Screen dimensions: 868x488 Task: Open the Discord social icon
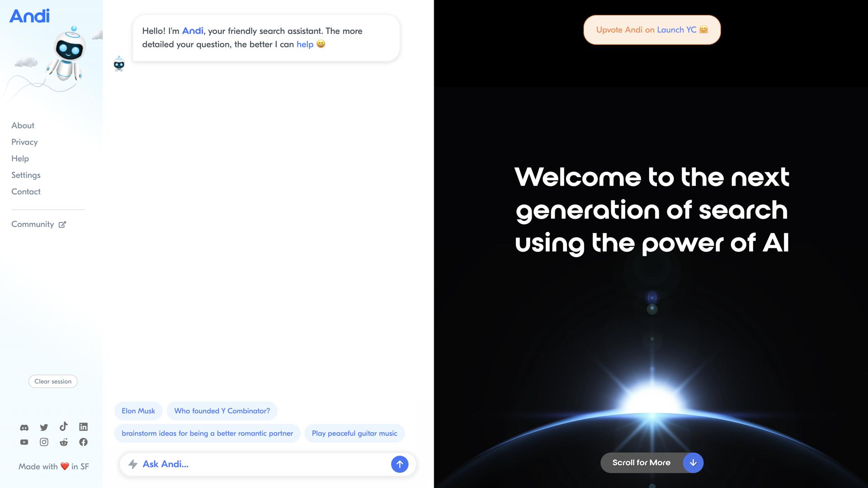pos(24,427)
